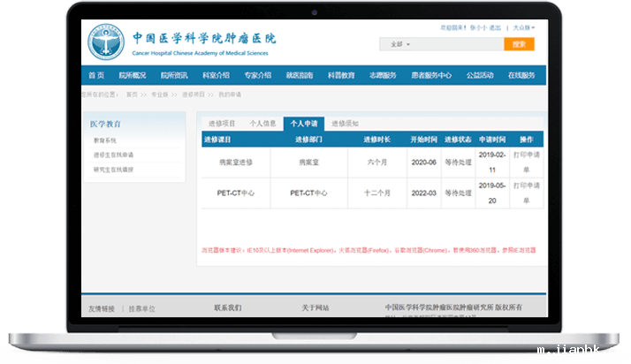Click the 退出 logout link
The height and width of the screenshot is (364, 631).
498,28
